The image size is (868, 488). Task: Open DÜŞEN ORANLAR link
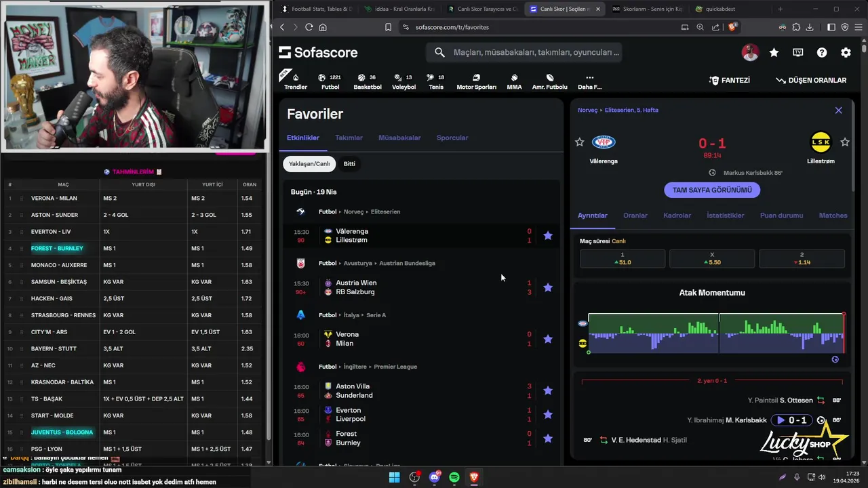[x=811, y=80]
